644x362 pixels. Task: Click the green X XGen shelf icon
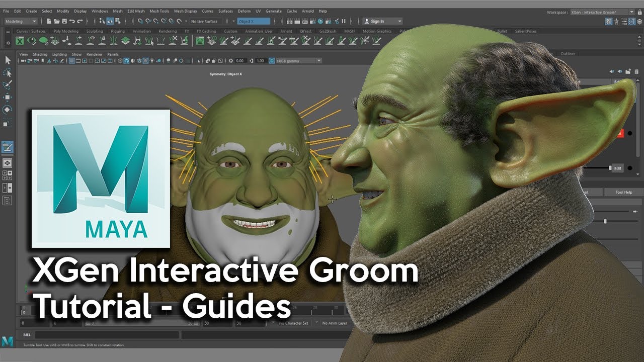click(20, 41)
